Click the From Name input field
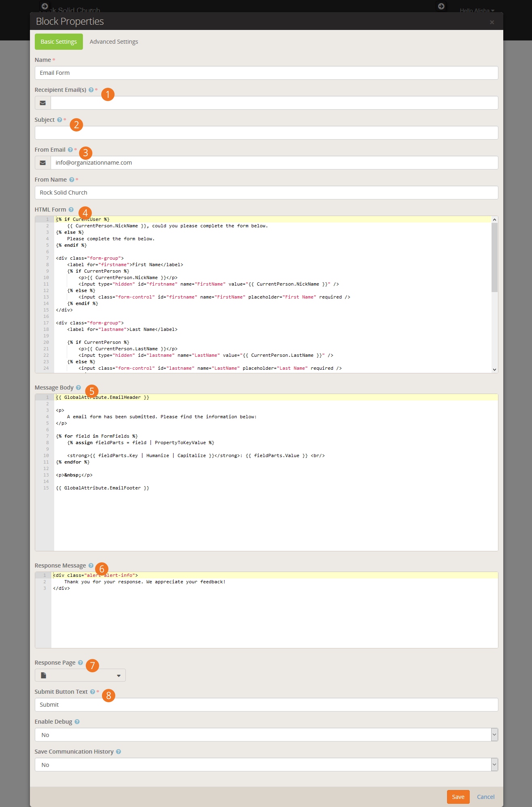This screenshot has height=807, width=532. pyautogui.click(x=266, y=193)
